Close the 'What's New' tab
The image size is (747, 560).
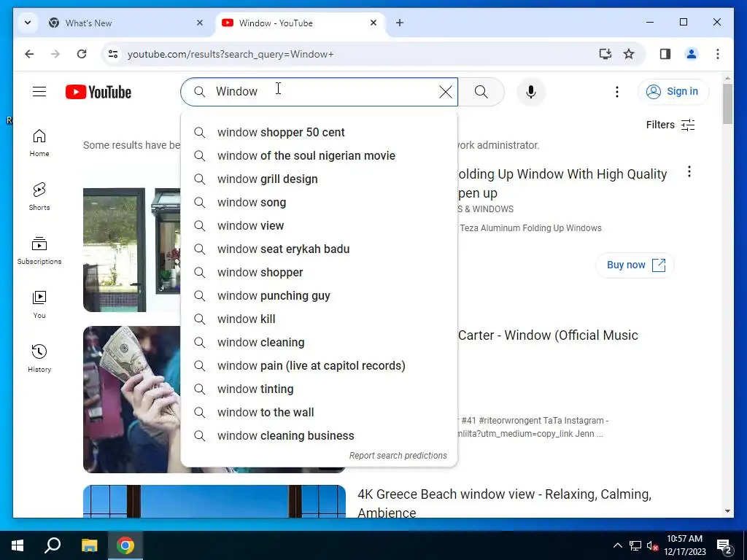[200, 23]
